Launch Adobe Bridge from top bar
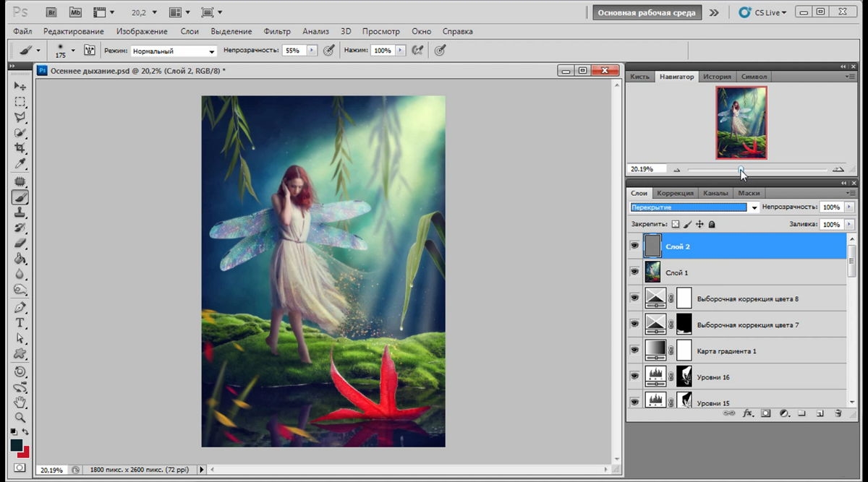868x482 pixels. click(51, 12)
